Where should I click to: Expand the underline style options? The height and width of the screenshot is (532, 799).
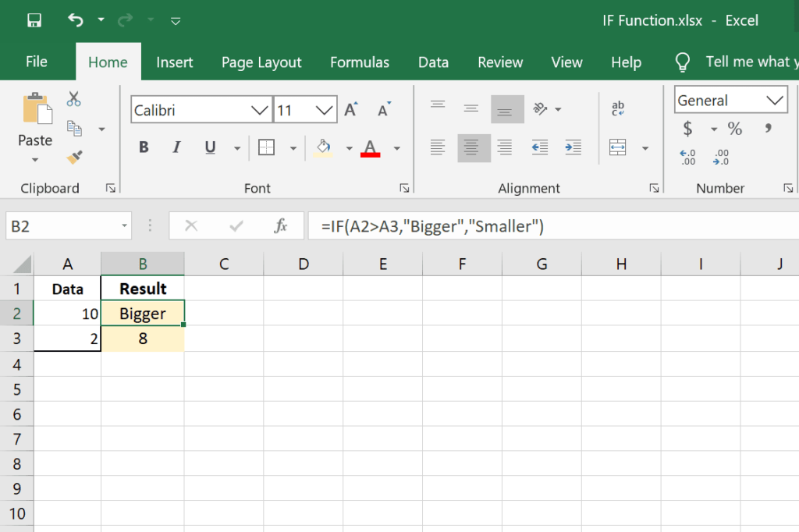(x=237, y=149)
